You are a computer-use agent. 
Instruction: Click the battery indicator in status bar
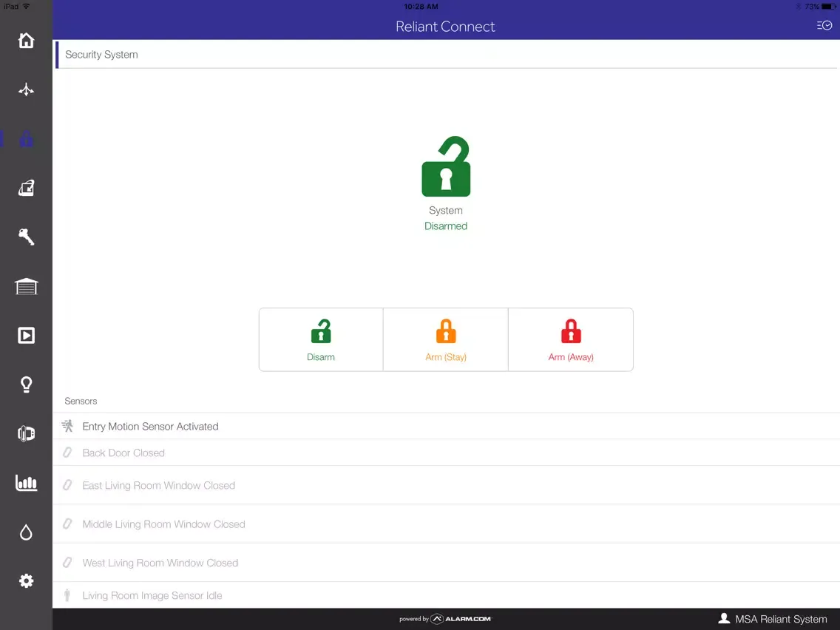tap(830, 7)
